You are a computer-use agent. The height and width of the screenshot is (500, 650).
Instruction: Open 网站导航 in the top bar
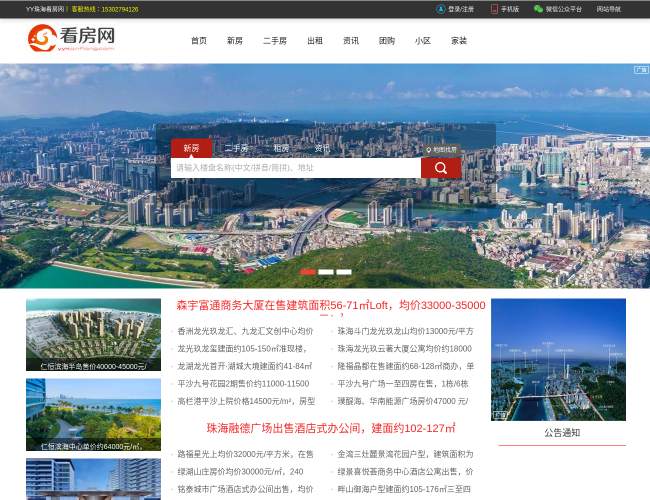[609, 9]
